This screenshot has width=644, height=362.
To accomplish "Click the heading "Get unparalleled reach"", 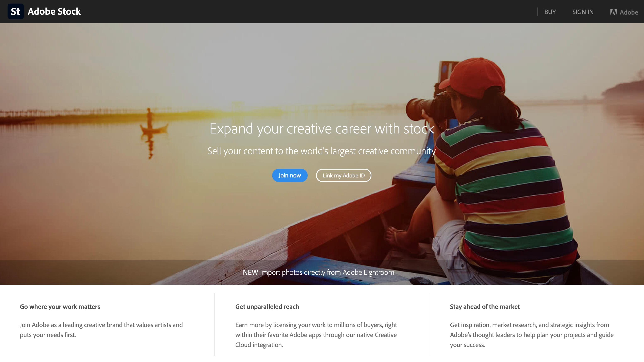I will [267, 307].
